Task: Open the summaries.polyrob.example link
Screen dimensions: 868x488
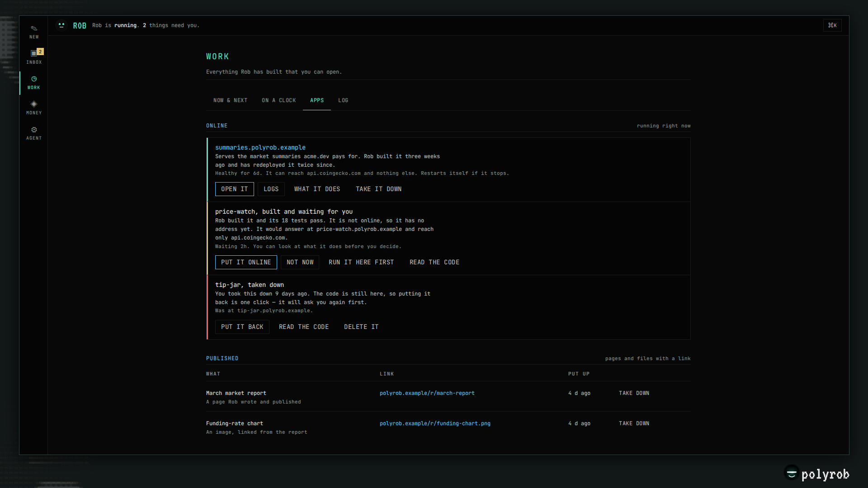Action: pos(260,147)
